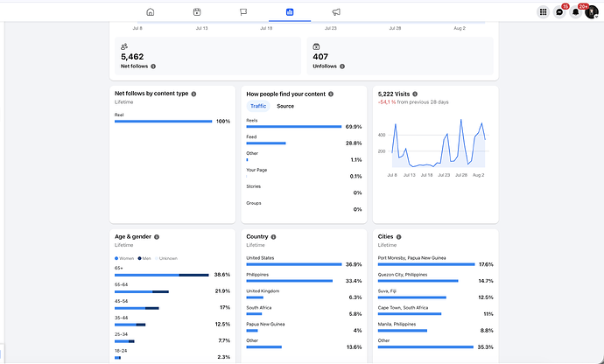The image size is (604, 364).
Task: Click the 25-34 age group bar
Action: (124, 341)
